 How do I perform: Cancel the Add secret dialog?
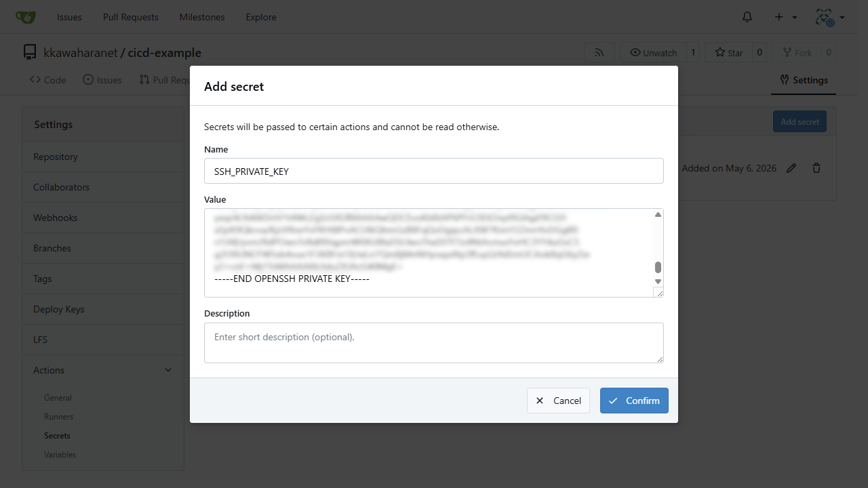pyautogui.click(x=558, y=401)
